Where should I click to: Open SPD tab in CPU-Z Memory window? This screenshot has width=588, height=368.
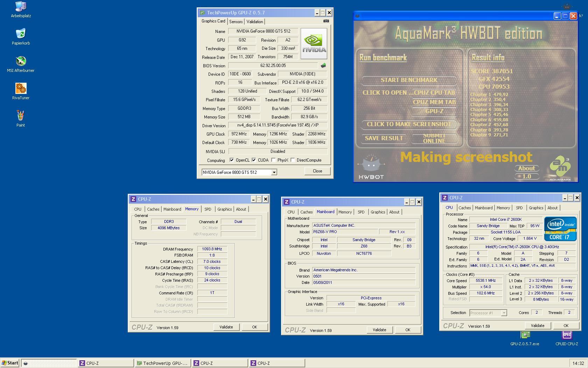click(x=208, y=209)
